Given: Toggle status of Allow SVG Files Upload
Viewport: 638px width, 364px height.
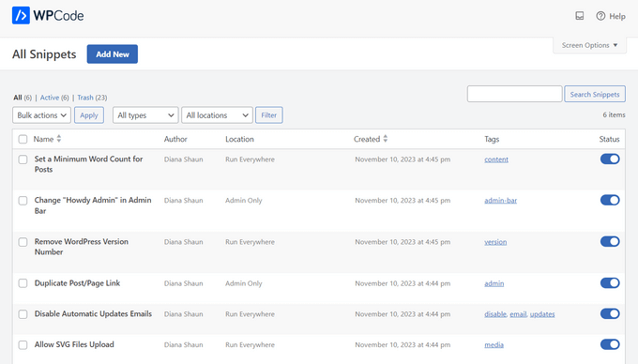Looking at the screenshot, I should [x=610, y=344].
